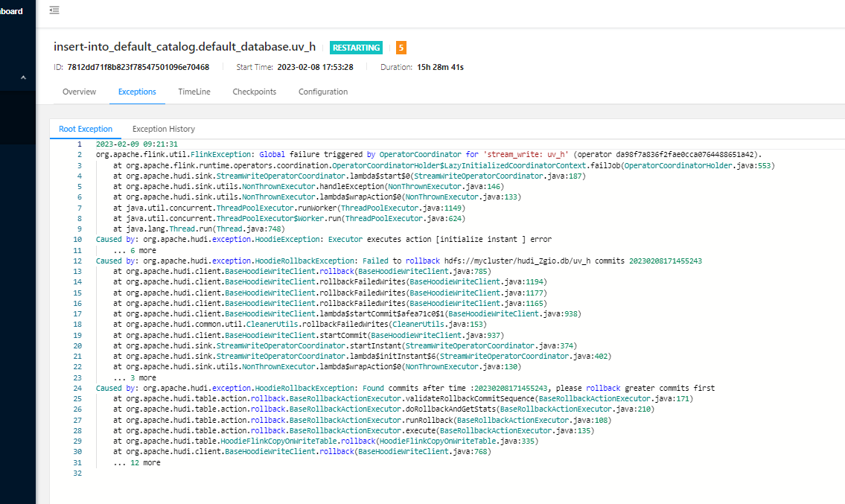Click the orange task count badge 5
This screenshot has height=504, width=845.
click(401, 48)
